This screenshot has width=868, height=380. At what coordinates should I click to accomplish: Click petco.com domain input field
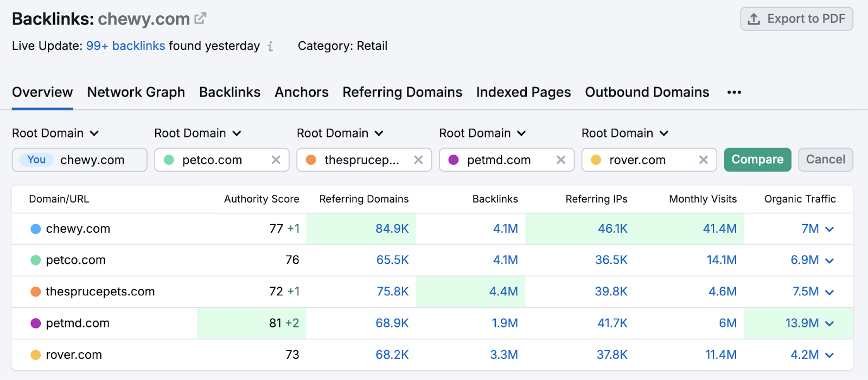click(x=222, y=160)
